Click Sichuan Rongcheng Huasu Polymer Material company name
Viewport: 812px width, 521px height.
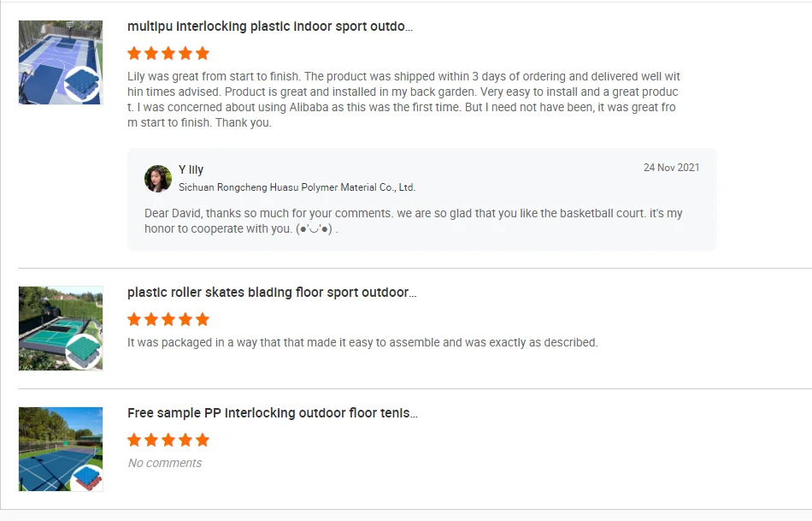[297, 187]
